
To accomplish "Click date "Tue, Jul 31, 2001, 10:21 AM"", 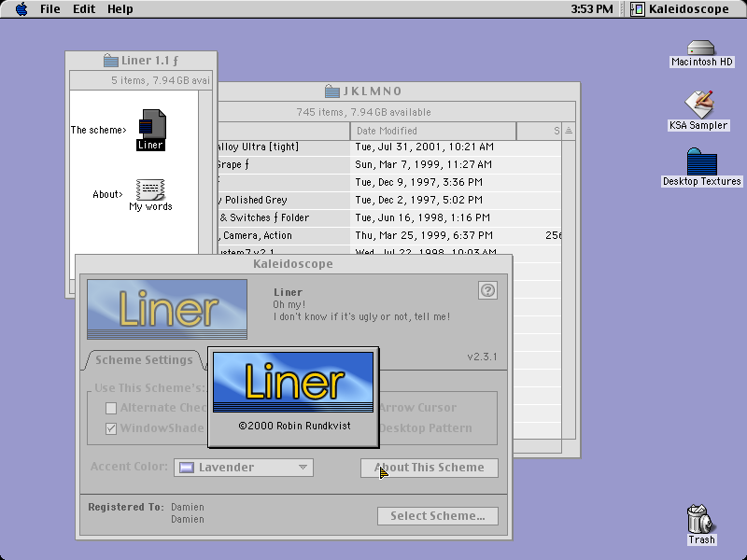I will (x=425, y=147).
